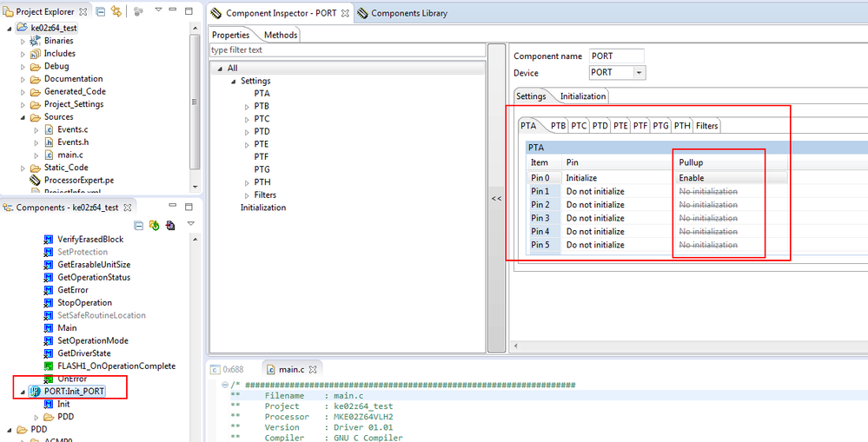Select GetDriverState method icon
The image size is (868, 442).
tap(49, 353)
